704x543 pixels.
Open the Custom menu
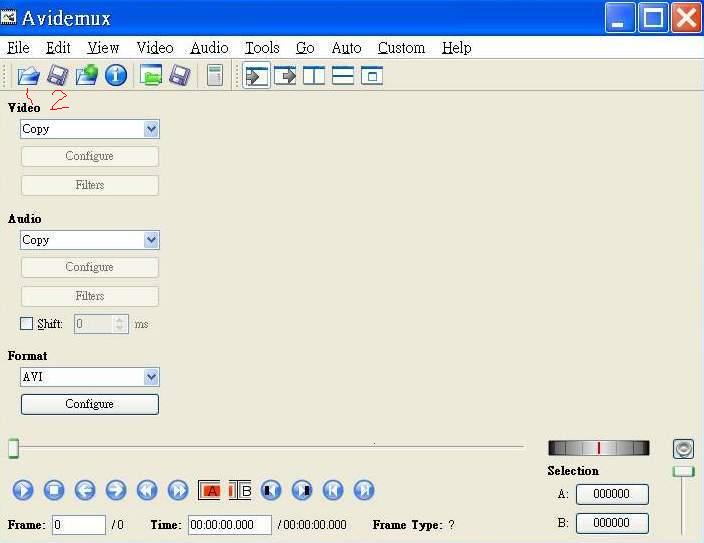tap(401, 48)
